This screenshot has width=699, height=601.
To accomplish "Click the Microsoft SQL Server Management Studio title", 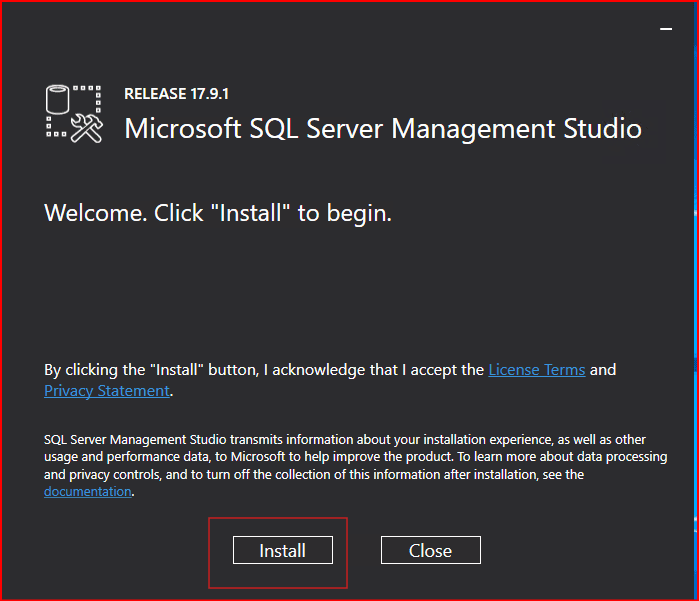I will tap(382, 129).
